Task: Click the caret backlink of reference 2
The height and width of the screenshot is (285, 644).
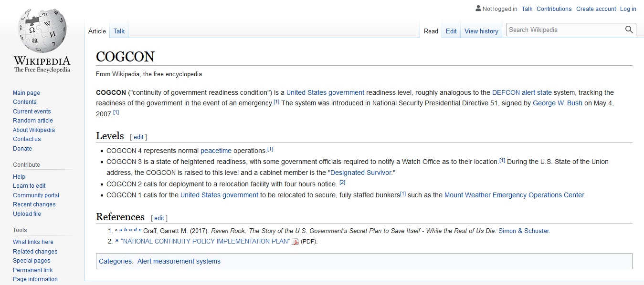Action: (117, 241)
